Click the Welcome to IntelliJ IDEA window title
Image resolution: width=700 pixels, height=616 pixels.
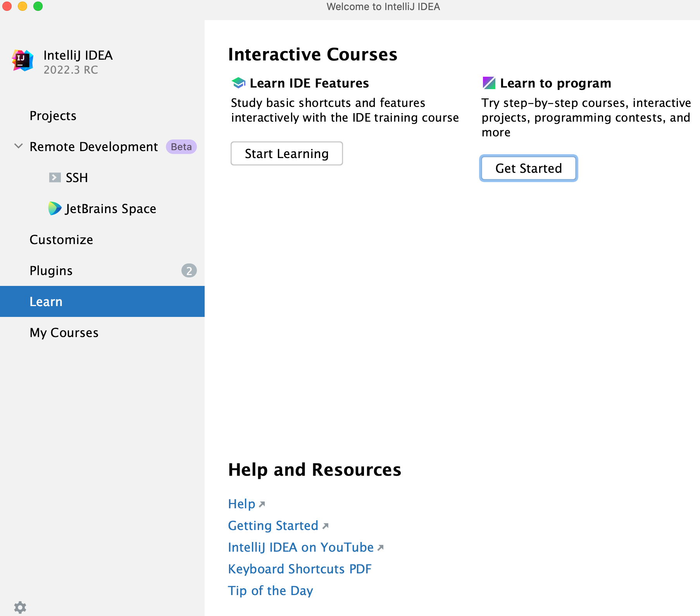coord(383,7)
